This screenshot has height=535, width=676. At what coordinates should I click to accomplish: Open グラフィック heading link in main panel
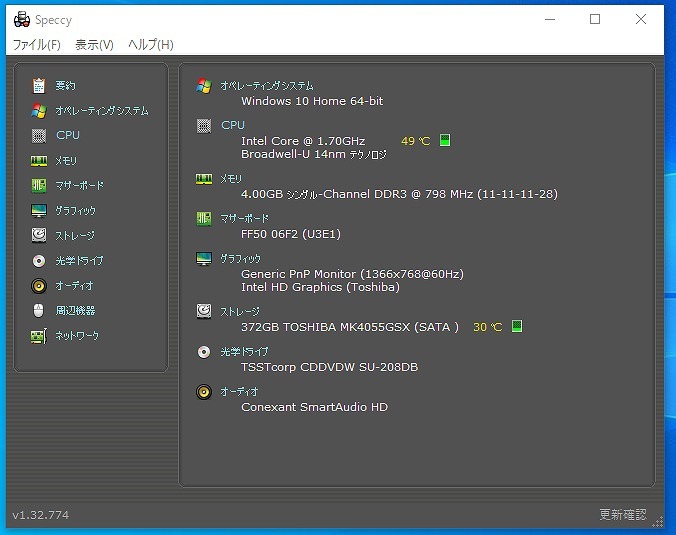[241, 259]
